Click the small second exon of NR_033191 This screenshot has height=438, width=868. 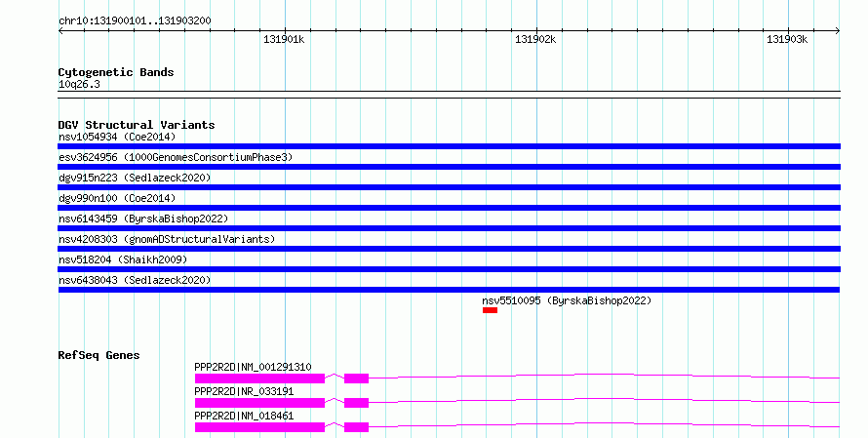point(357,403)
